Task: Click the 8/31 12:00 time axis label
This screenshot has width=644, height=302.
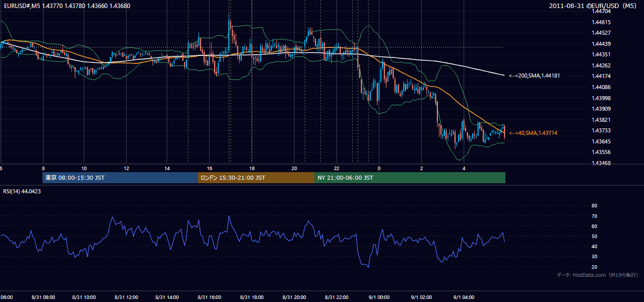Action: [126, 297]
